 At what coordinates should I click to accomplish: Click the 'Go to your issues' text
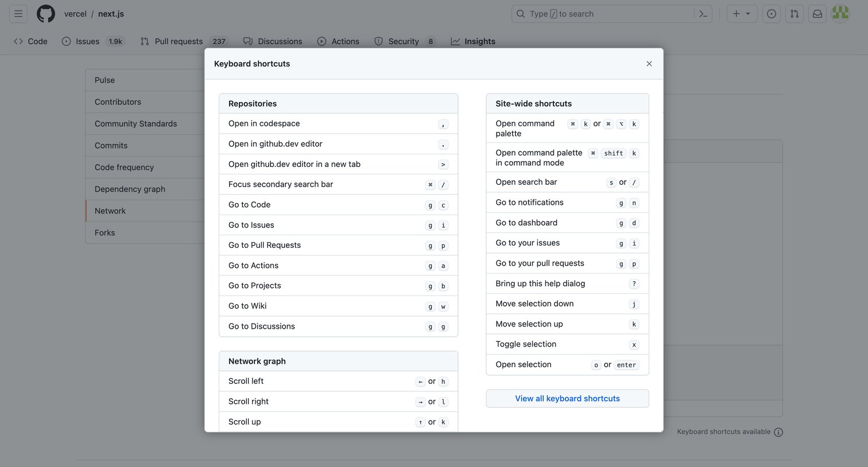[x=528, y=243]
